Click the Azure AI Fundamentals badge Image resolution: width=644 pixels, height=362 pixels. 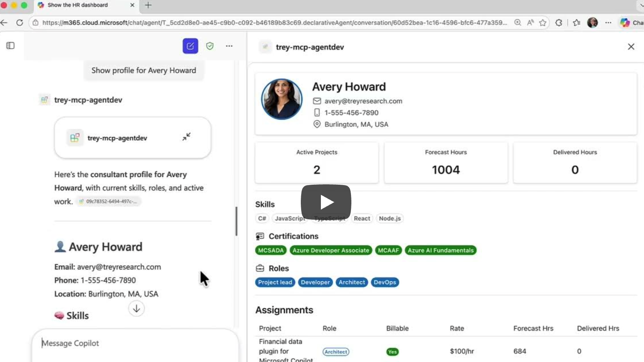coord(441,251)
